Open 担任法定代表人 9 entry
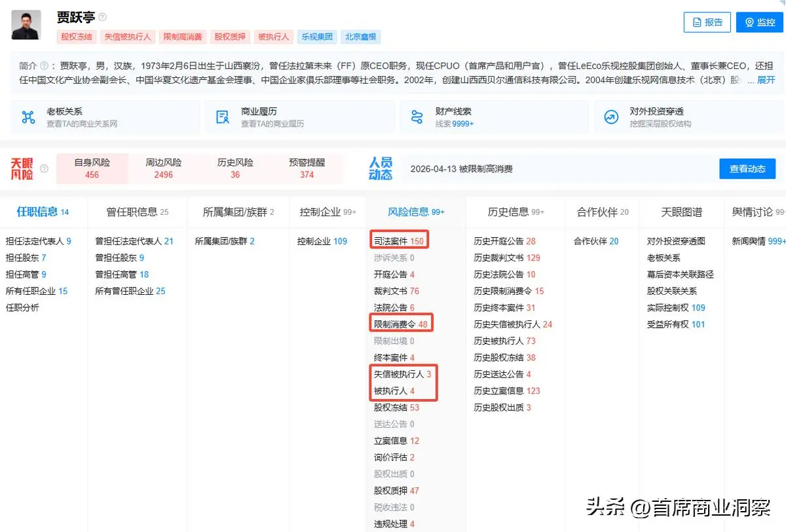The image size is (786, 532). pos(38,241)
